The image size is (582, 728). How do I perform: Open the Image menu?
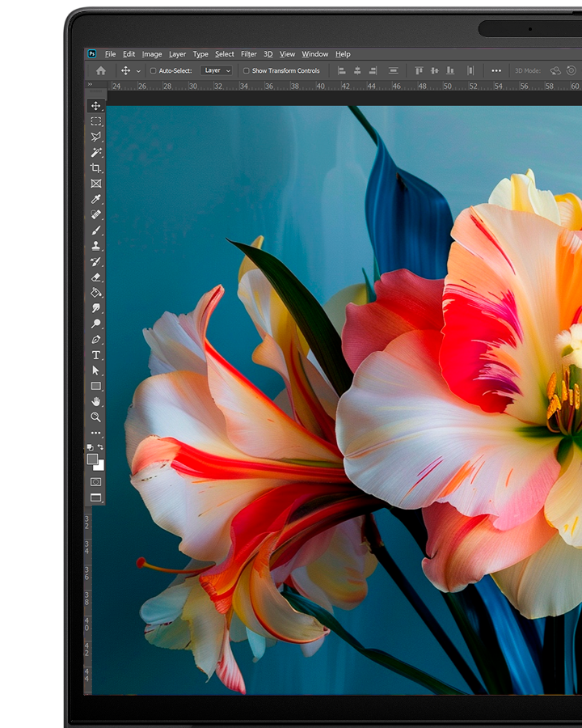tap(152, 54)
